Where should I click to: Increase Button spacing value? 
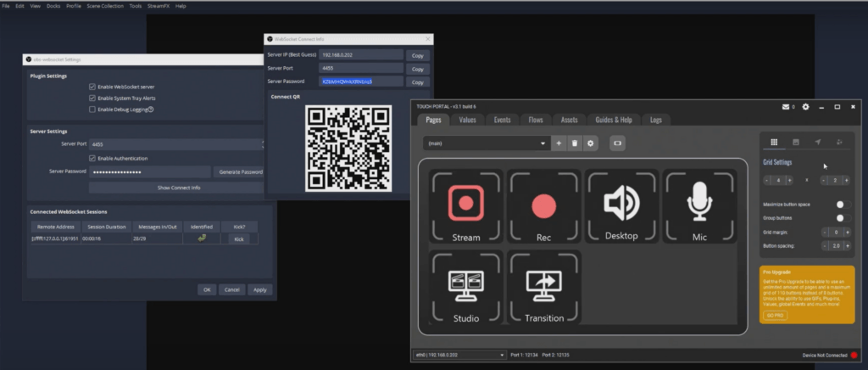[848, 246]
